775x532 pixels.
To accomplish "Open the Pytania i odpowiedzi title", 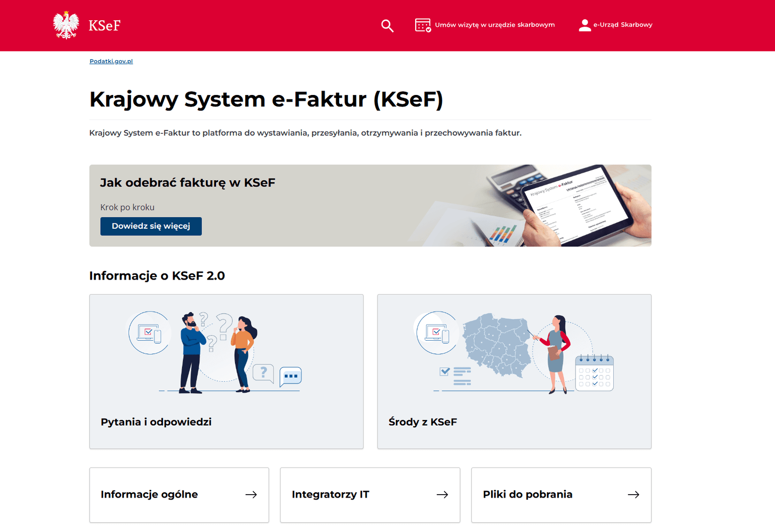I will coord(156,422).
